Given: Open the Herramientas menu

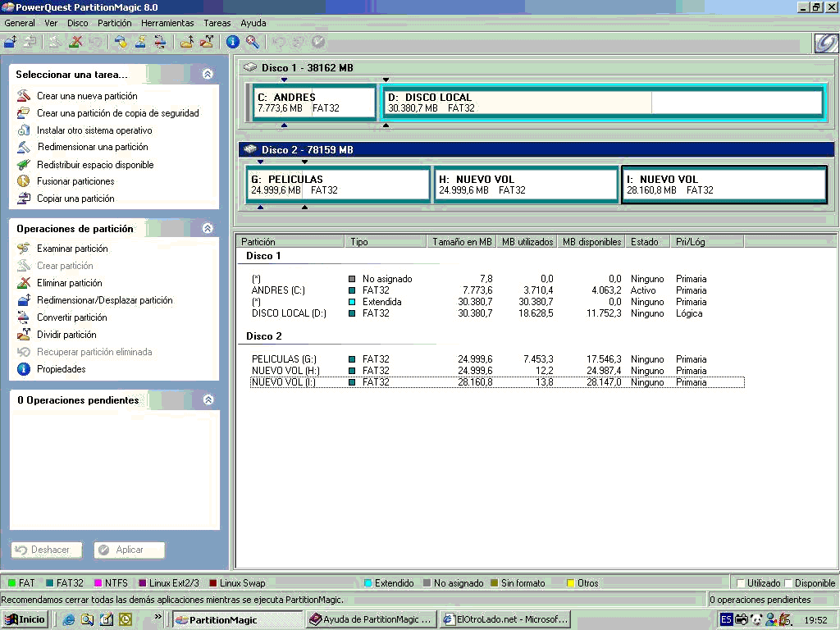Looking at the screenshot, I should point(167,23).
